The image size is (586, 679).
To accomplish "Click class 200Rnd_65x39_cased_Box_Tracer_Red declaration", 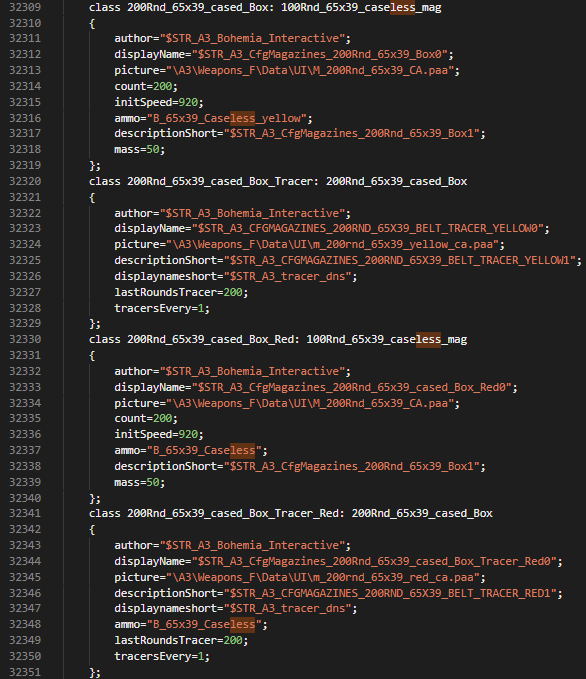I will (x=291, y=513).
